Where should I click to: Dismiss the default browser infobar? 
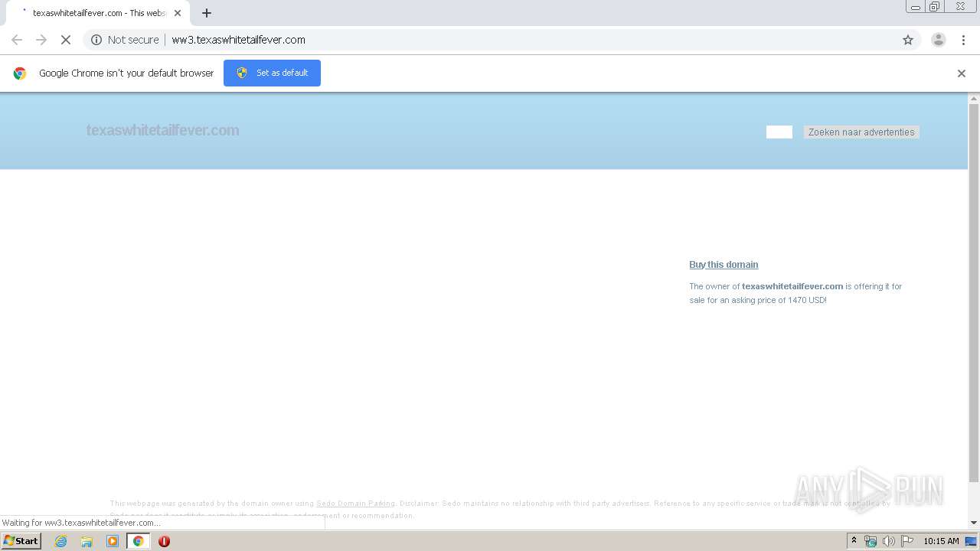click(962, 73)
